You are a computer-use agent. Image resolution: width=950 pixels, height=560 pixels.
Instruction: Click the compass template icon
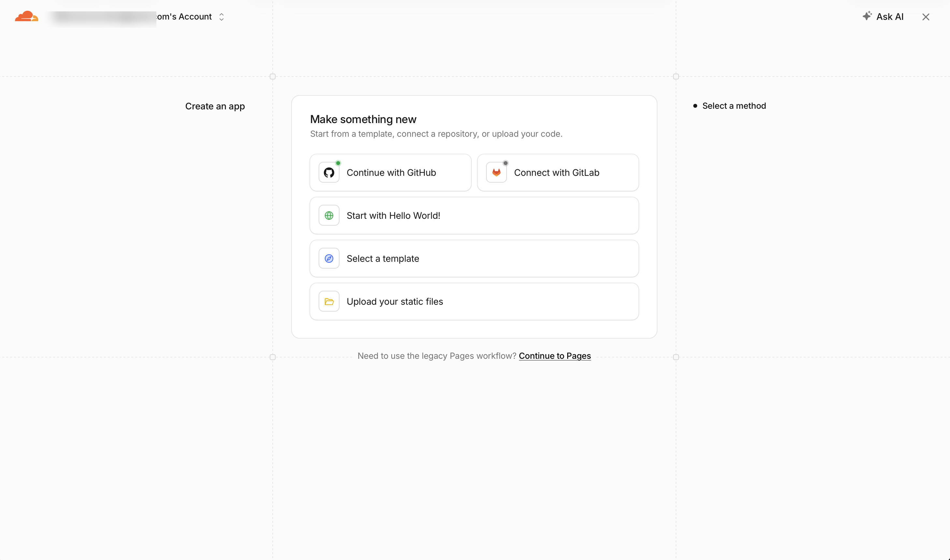point(329,259)
